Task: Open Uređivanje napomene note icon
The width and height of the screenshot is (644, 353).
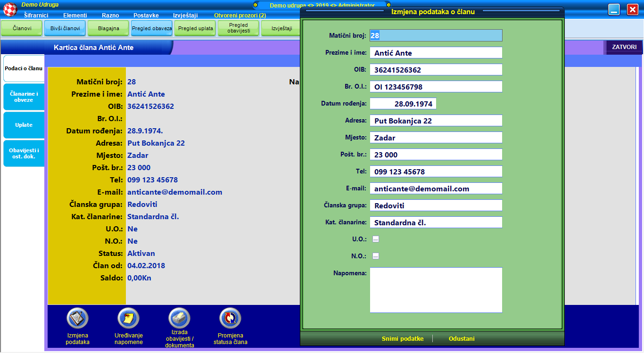Action: pos(128,319)
